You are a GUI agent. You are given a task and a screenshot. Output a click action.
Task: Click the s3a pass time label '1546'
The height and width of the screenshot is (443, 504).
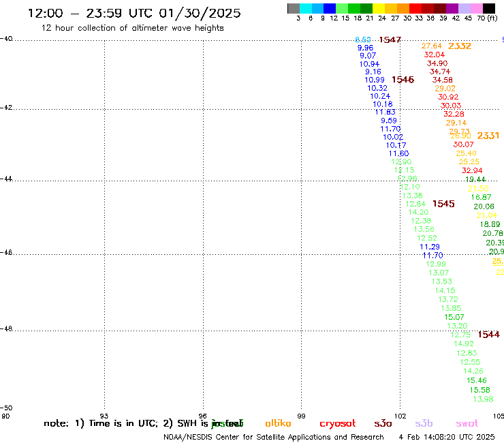[x=403, y=80]
